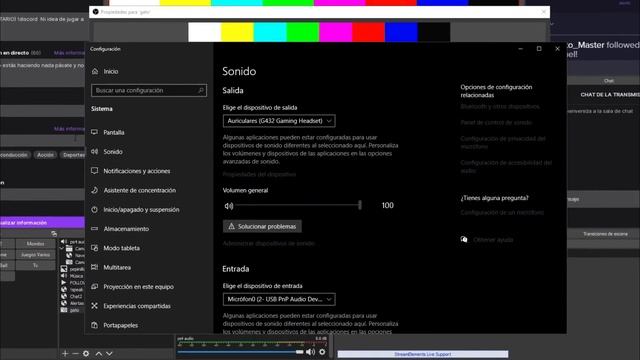Click the Inicio home icon
The width and height of the screenshot is (640, 360).
point(95,71)
